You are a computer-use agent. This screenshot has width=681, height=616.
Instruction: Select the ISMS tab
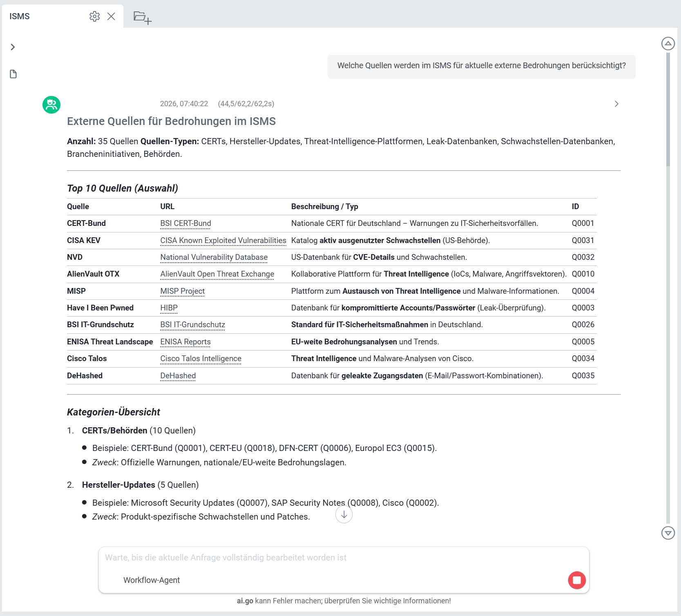[x=19, y=16]
